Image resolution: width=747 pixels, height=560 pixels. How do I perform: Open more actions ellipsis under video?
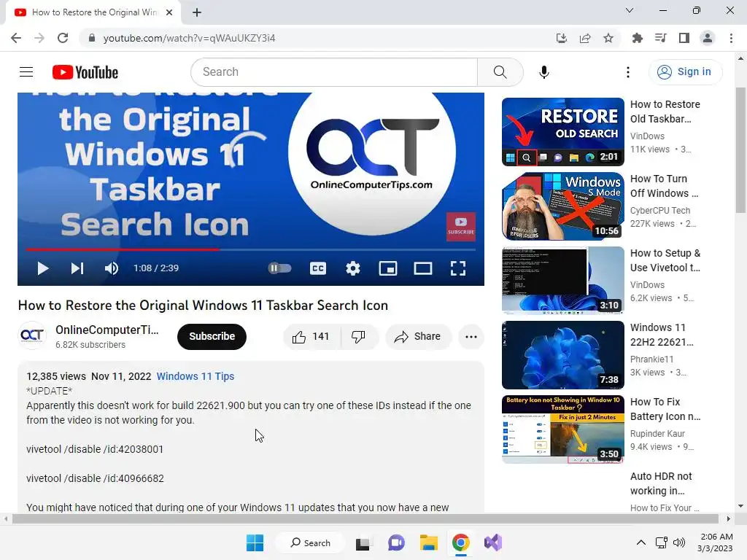[x=471, y=337]
